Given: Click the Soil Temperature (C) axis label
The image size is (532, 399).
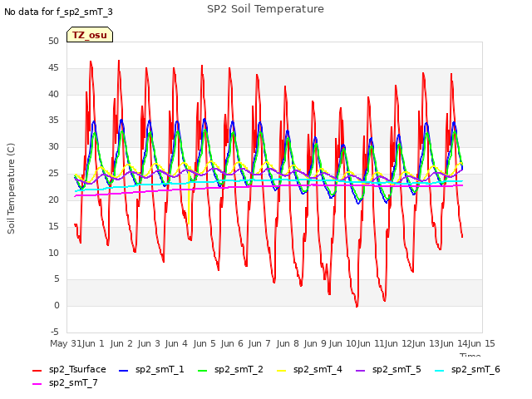Looking at the screenshot, I should point(11,189).
